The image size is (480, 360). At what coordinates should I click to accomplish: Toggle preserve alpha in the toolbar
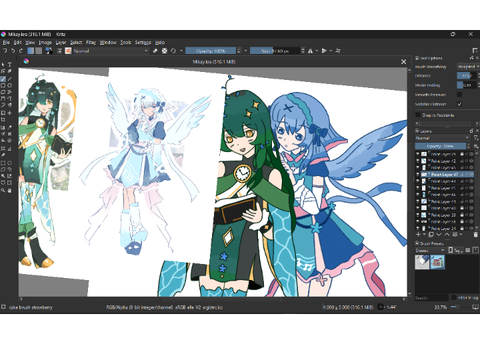pyautogui.click(x=164, y=51)
